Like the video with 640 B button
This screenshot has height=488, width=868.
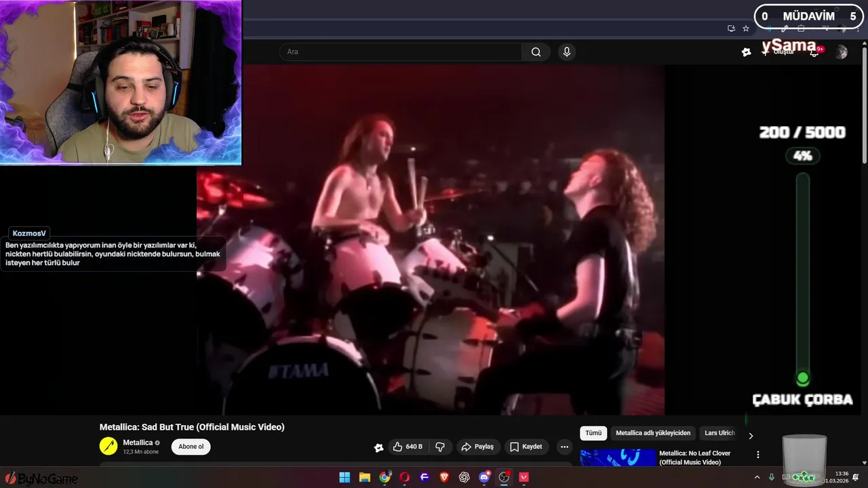coord(407,447)
